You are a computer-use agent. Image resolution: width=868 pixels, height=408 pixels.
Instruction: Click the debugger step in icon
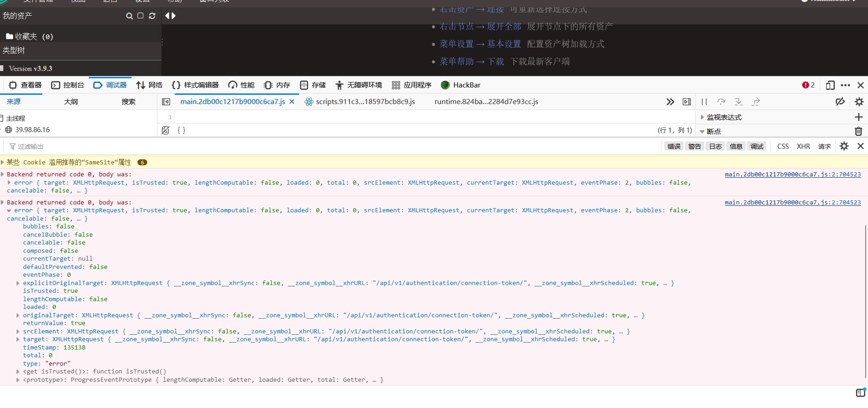coord(739,102)
